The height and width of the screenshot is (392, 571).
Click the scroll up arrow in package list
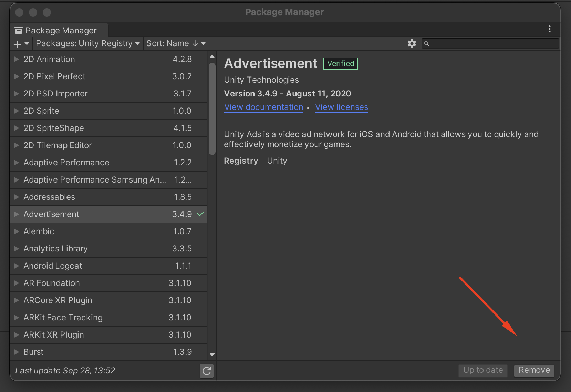tap(212, 56)
